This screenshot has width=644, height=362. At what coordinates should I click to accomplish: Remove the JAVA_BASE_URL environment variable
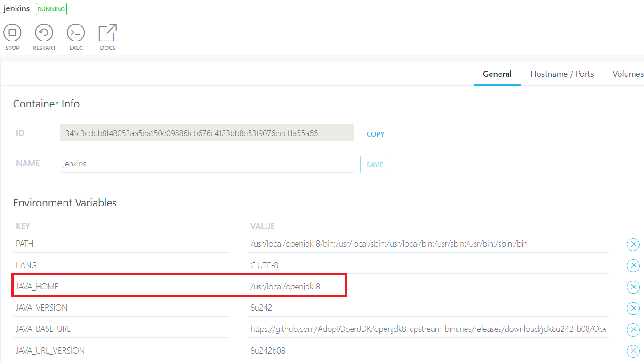633,329
